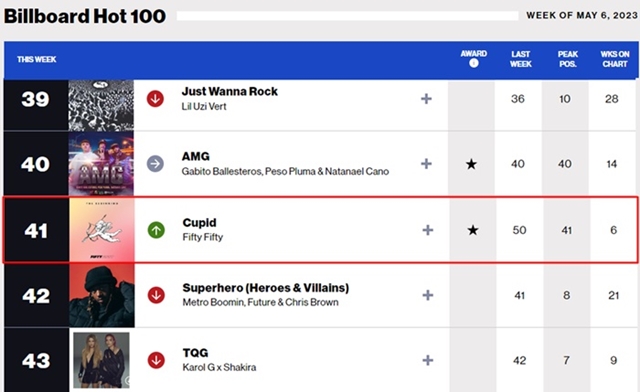This screenshot has height=392, width=640.
Task: Open the Cupid album cover thumbnail
Action: (x=102, y=230)
